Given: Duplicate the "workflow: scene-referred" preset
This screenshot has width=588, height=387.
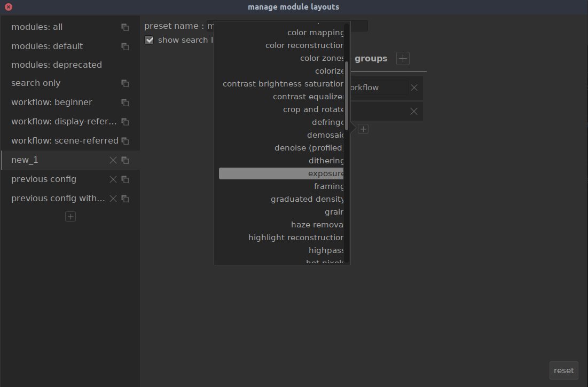Looking at the screenshot, I should click(x=124, y=140).
